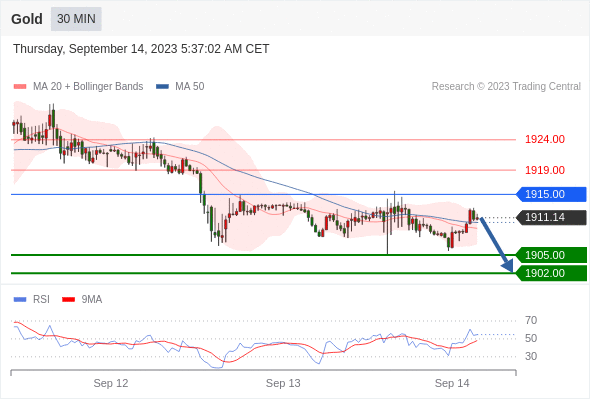Toggle MA 20 + Bollinger Bands legend label
The width and height of the screenshot is (590, 400).
(x=88, y=87)
